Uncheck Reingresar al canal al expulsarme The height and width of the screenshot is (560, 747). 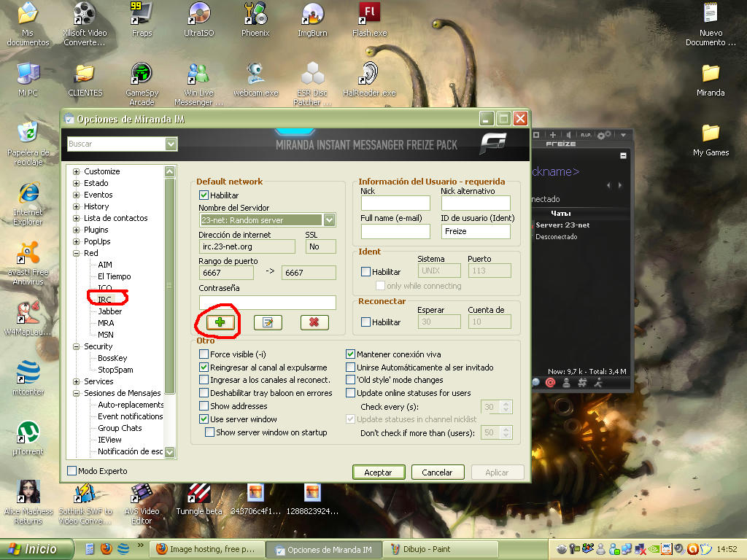(204, 367)
